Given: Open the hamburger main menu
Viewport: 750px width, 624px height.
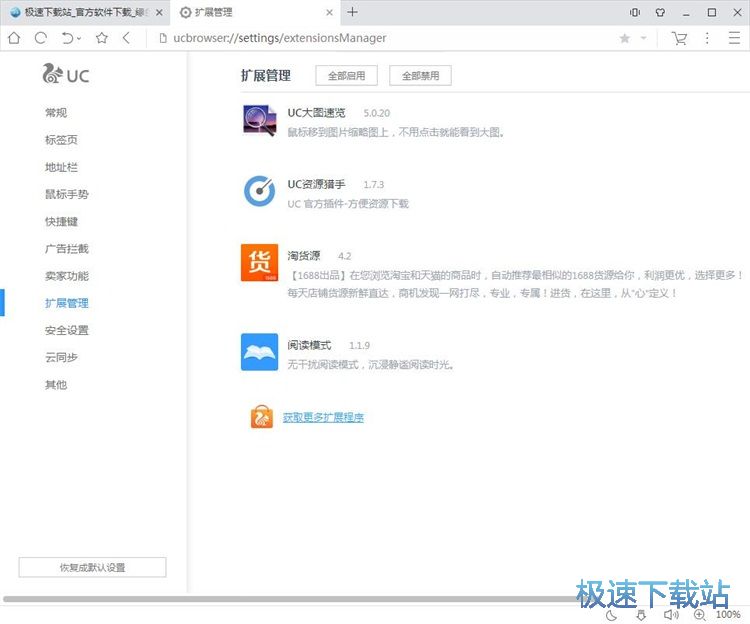Looking at the screenshot, I should [x=734, y=38].
